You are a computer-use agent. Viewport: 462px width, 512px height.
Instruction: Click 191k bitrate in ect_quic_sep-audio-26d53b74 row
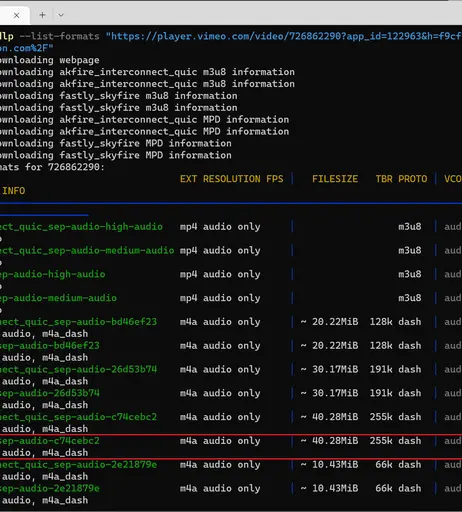[x=381, y=370]
